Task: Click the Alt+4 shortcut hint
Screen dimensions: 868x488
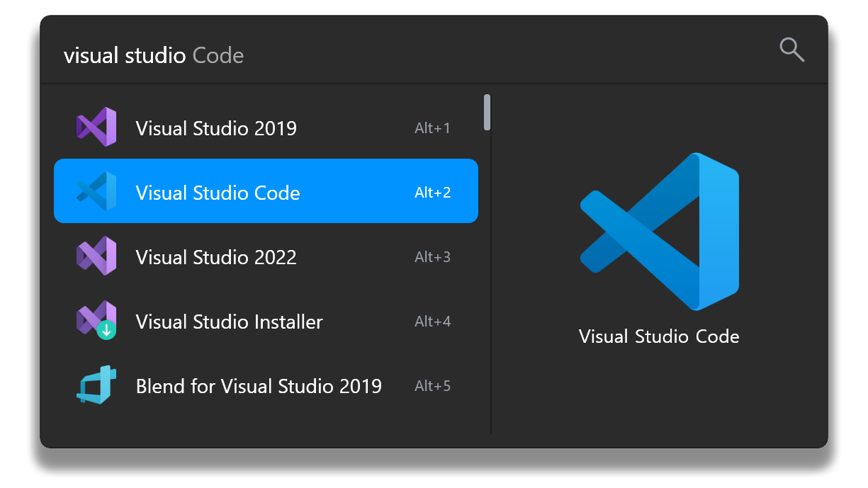Action: tap(432, 322)
